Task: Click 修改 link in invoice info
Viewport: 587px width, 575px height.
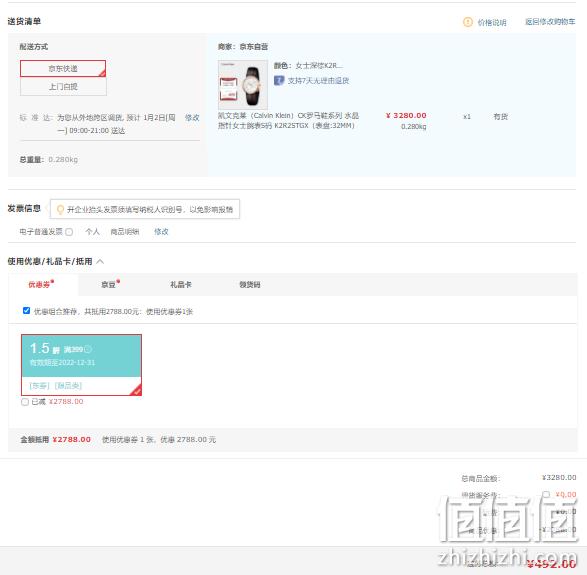Action: [161, 232]
